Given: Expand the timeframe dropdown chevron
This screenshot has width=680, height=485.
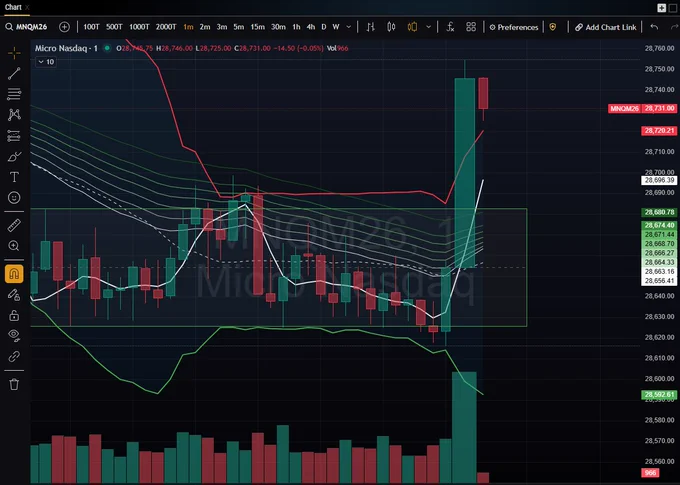Looking at the screenshot, I should click(x=349, y=27).
